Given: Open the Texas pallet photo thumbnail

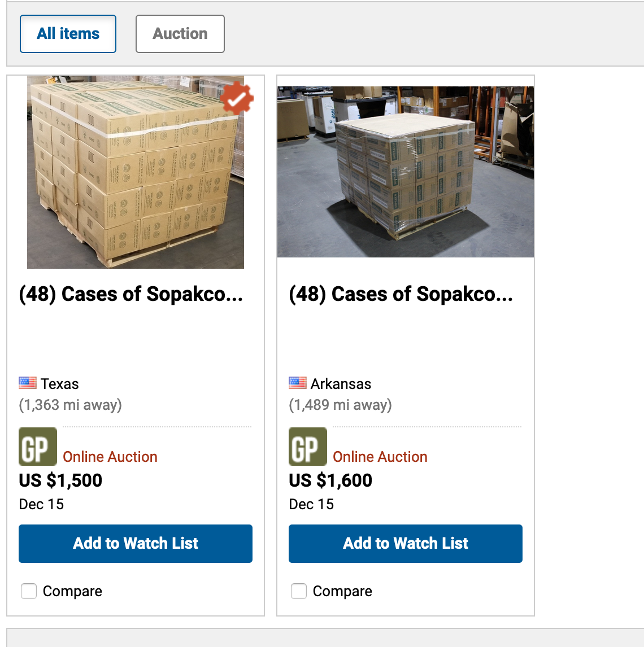Looking at the screenshot, I should coord(136,172).
